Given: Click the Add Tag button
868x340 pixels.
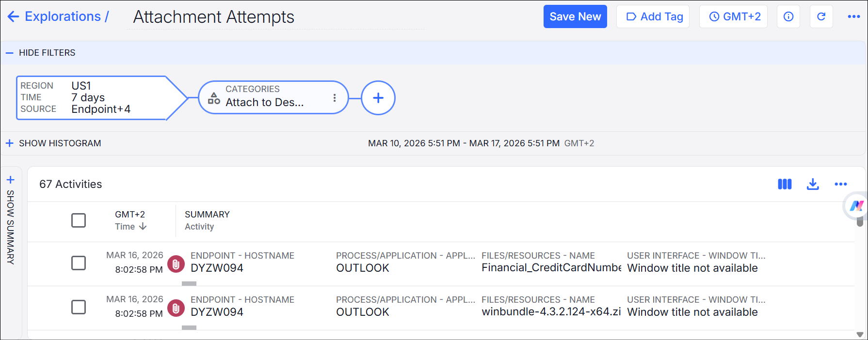Looking at the screenshot, I should coord(653,16).
